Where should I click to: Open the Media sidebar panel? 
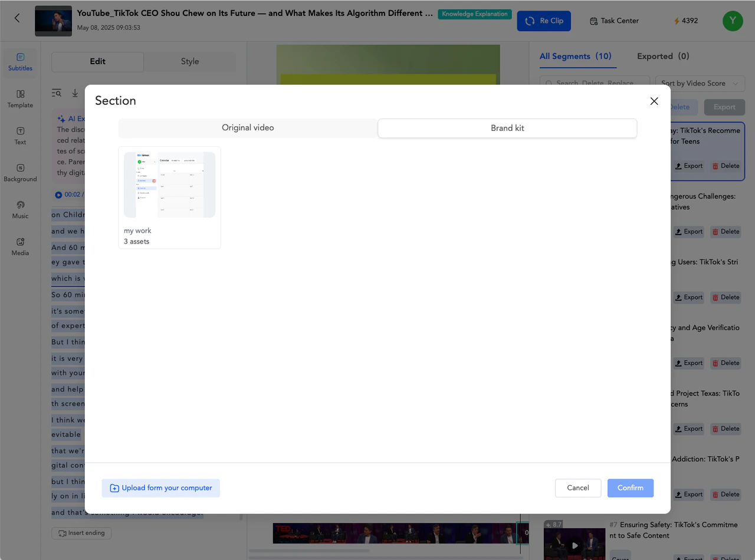pos(20,247)
